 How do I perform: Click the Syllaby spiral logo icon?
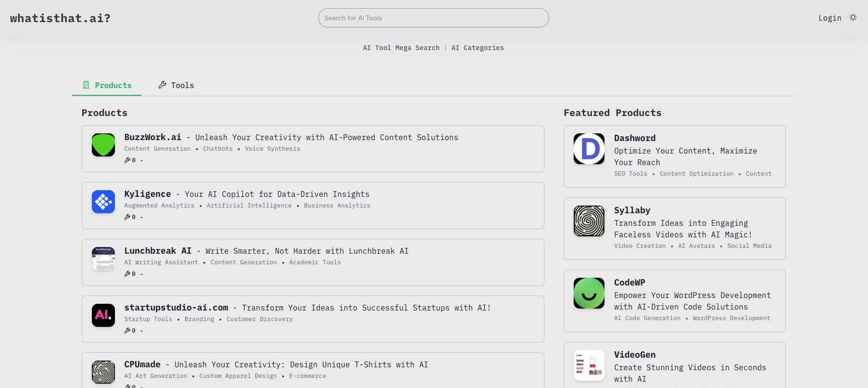(589, 221)
